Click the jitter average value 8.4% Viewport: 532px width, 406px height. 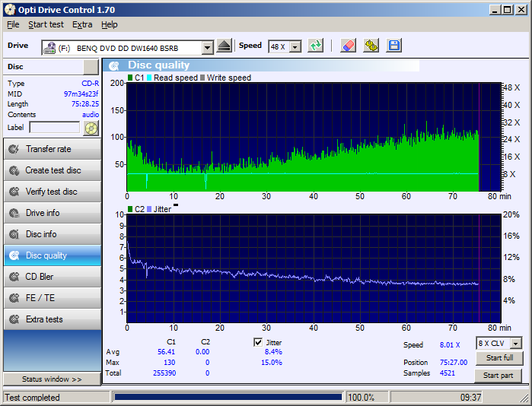273,352
